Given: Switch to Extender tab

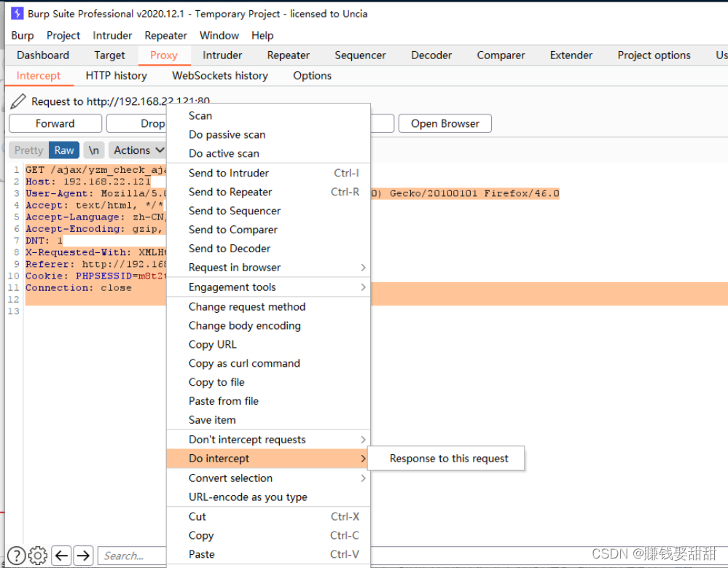Looking at the screenshot, I should (x=571, y=55).
